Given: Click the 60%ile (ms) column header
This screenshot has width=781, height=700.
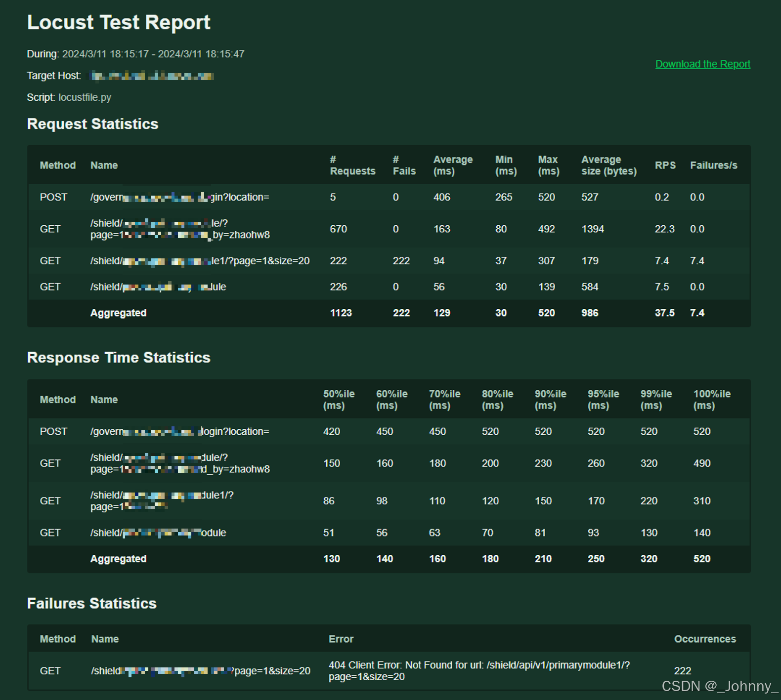Looking at the screenshot, I should point(392,400).
